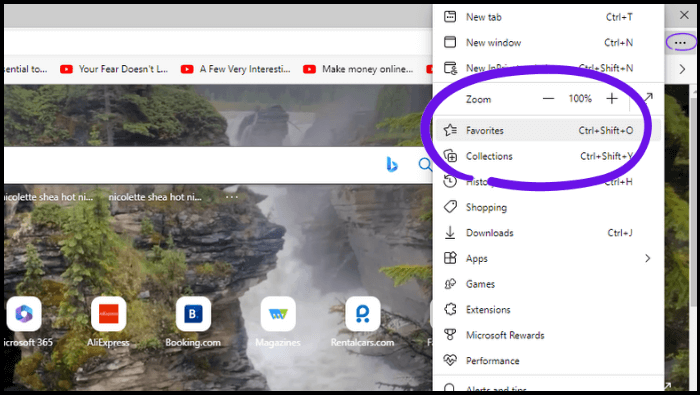The image size is (700, 395).
Task: Open the Microsoft Rewards menu entry
Action: (x=548, y=335)
